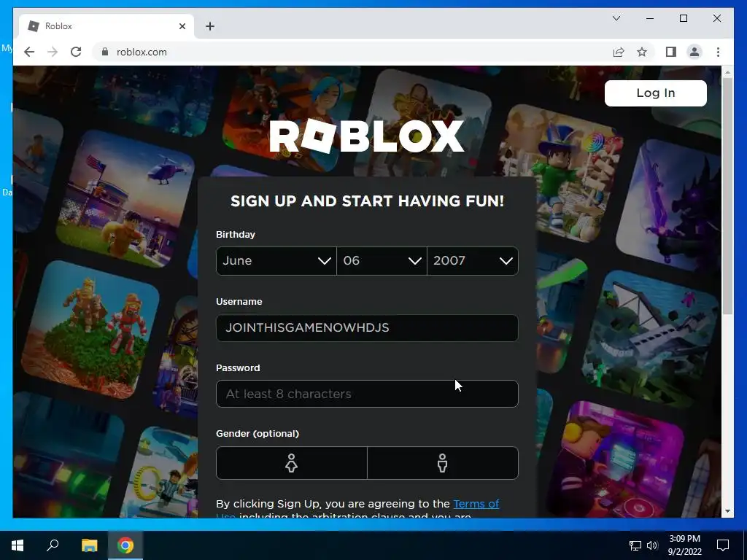Viewport: 747px width, 560px height.
Task: Reload the Roblox page
Action: 76,52
